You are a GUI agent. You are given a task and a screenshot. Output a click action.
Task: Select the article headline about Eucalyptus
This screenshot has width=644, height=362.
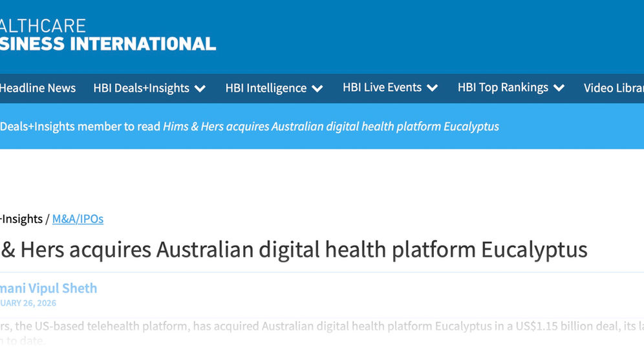(294, 250)
